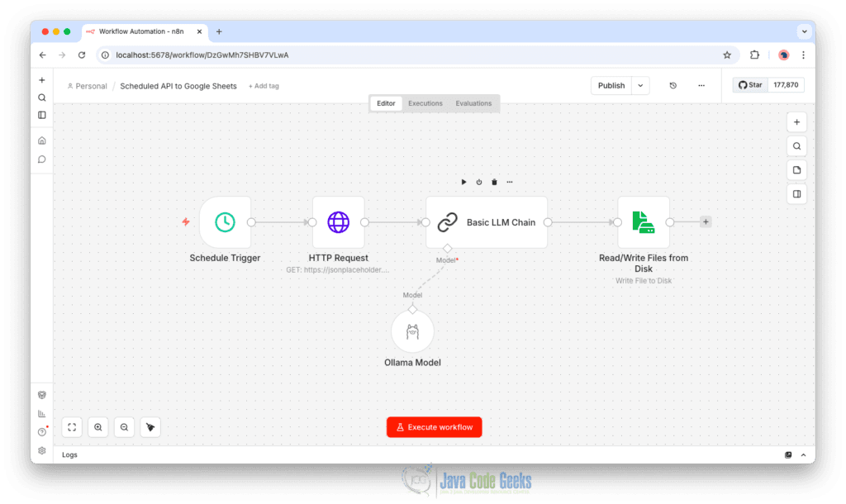Reload the browser page

[82, 55]
